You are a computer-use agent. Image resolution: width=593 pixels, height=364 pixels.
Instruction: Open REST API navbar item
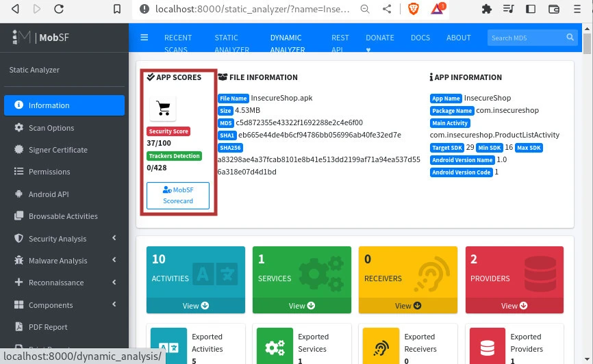click(340, 42)
